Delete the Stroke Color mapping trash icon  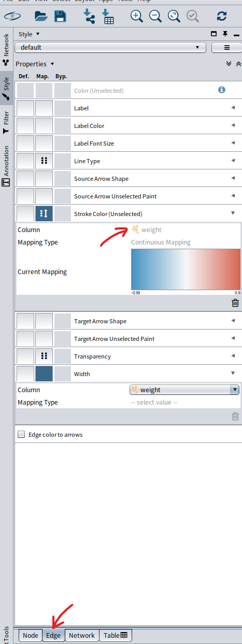click(235, 303)
